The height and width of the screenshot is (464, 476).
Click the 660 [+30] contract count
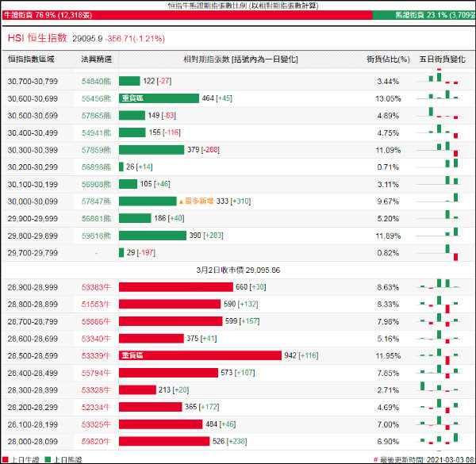(x=251, y=287)
